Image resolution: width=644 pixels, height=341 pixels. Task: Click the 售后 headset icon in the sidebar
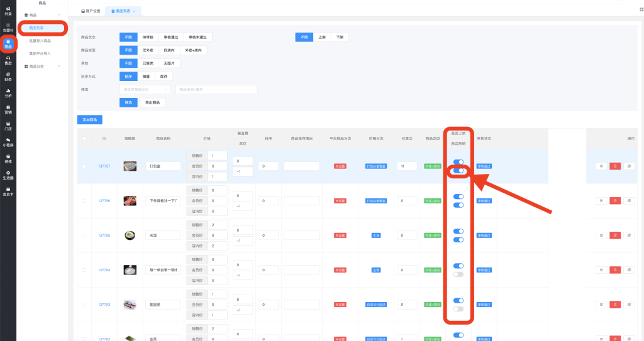[x=8, y=59]
